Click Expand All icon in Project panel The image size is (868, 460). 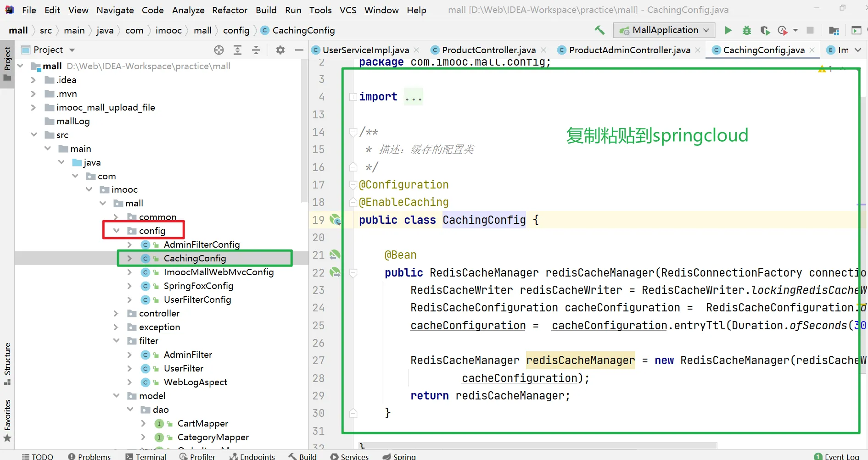[237, 50]
